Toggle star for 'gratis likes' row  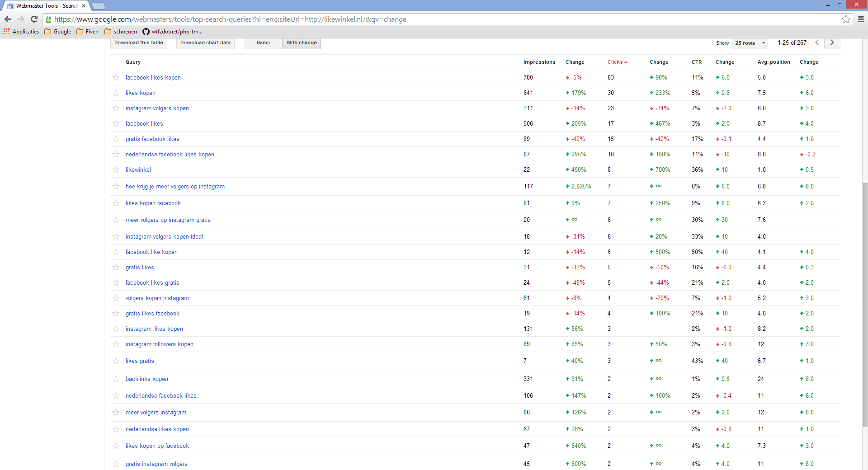pos(116,268)
